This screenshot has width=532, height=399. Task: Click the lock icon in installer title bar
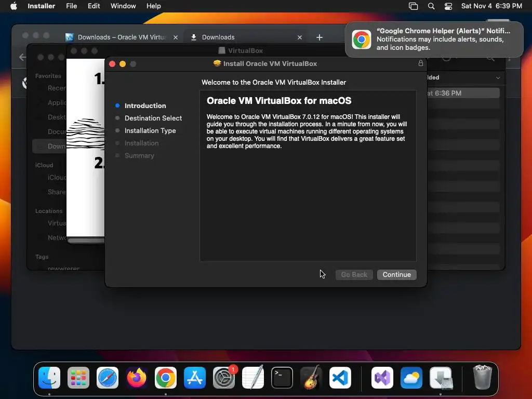421,63
